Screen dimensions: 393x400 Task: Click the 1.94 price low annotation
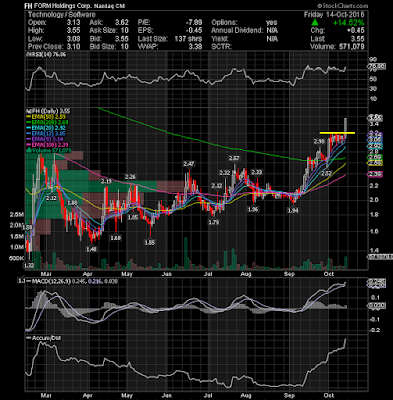[293, 211]
